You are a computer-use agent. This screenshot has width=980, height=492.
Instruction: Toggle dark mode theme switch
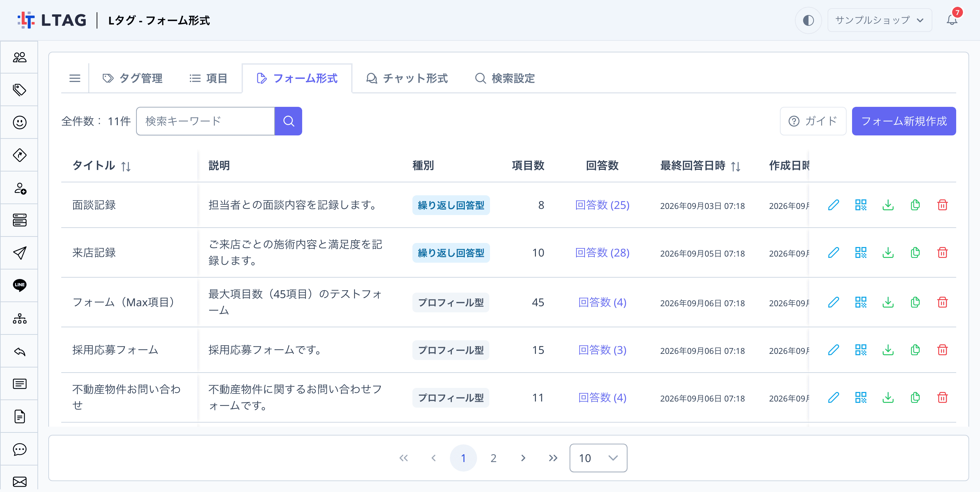(808, 20)
